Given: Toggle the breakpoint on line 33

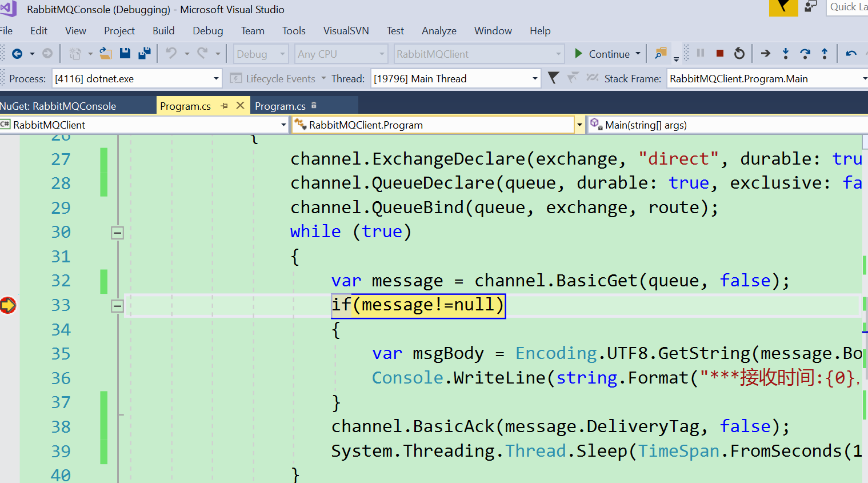Looking at the screenshot, I should tap(8, 305).
